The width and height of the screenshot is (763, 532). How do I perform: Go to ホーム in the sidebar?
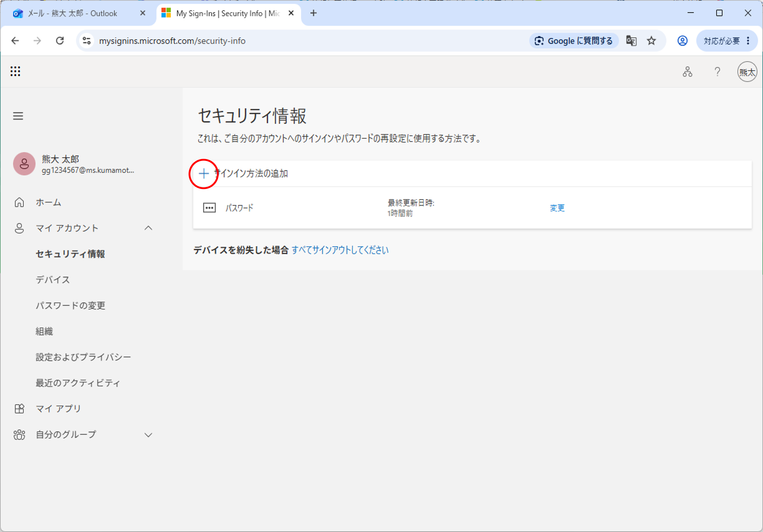(x=49, y=202)
